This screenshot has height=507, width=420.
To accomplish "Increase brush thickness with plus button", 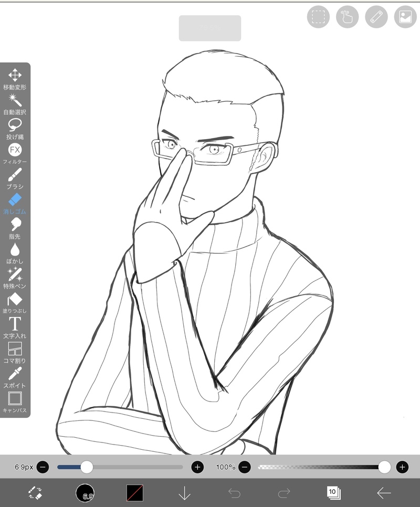I will (x=197, y=467).
